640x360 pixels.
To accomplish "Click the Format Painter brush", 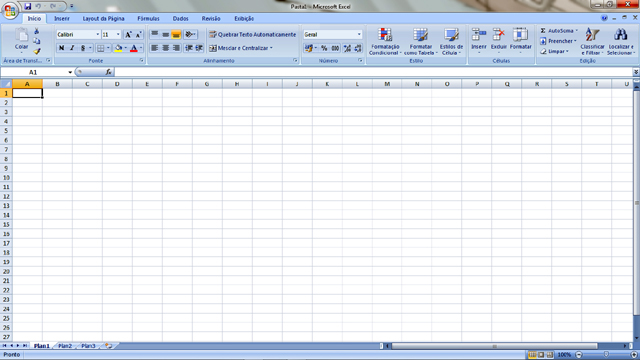I will (37, 51).
